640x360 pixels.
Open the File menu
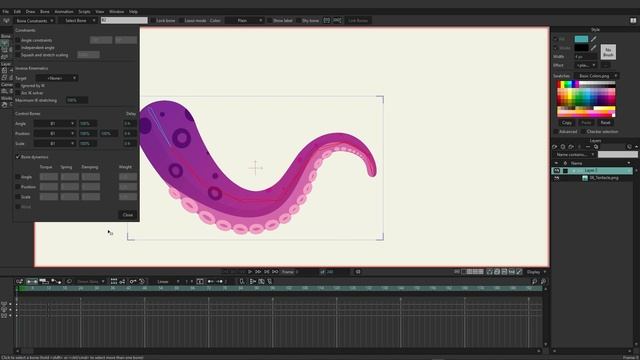[5, 11]
